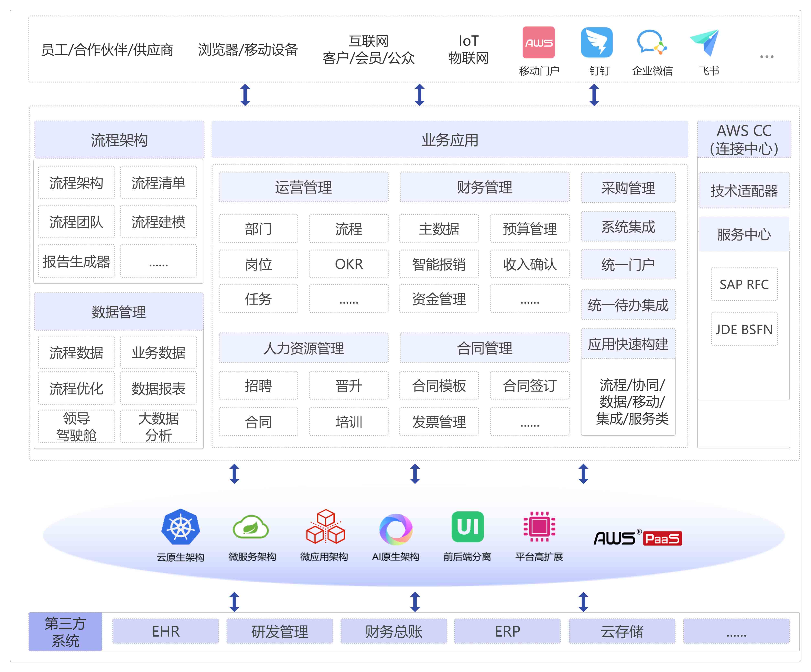Click the 报告生成器 box
The height and width of the screenshot is (672, 811).
coord(76,262)
